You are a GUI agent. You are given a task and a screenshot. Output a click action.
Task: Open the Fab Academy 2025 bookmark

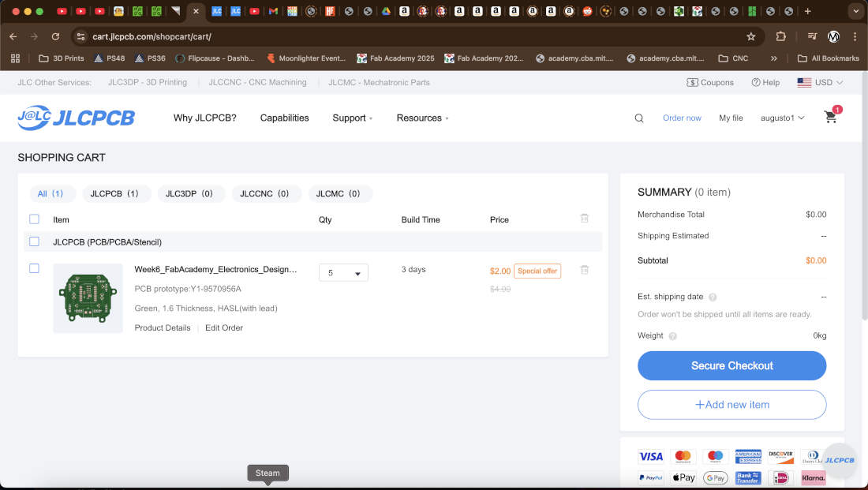(396, 58)
